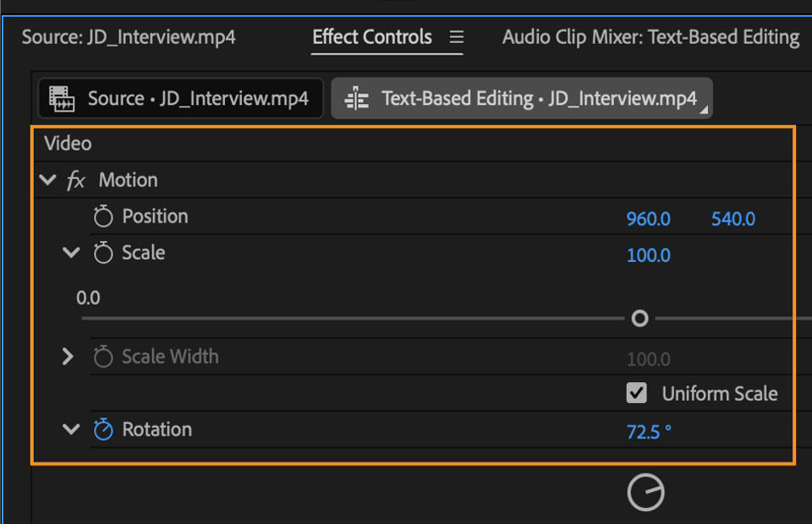Click the fx badge next to Motion
This screenshot has width=812, height=524.
tap(77, 179)
